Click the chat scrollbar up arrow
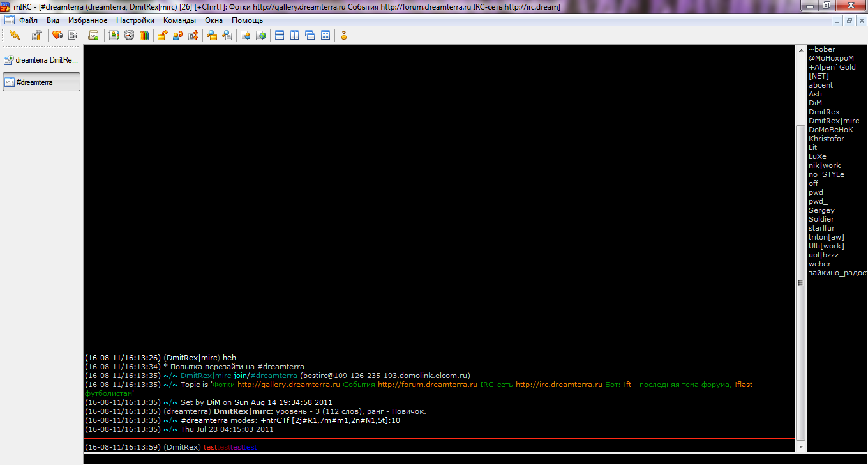 point(801,50)
